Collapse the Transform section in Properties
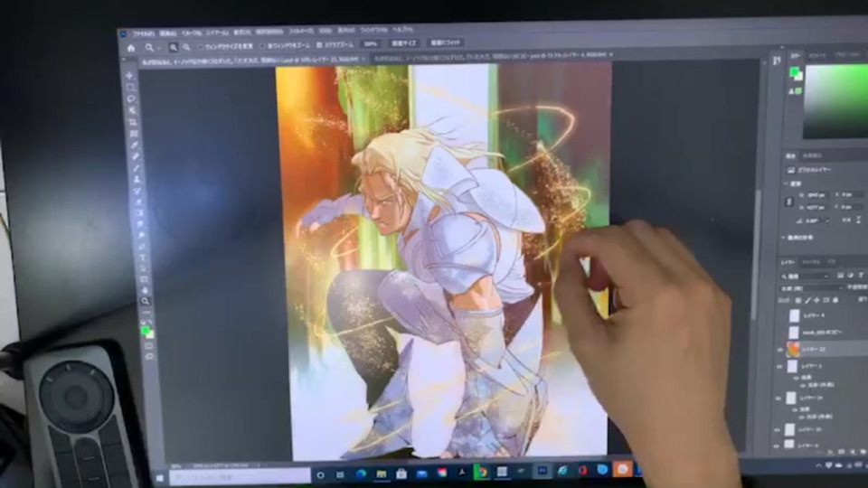 786,183
